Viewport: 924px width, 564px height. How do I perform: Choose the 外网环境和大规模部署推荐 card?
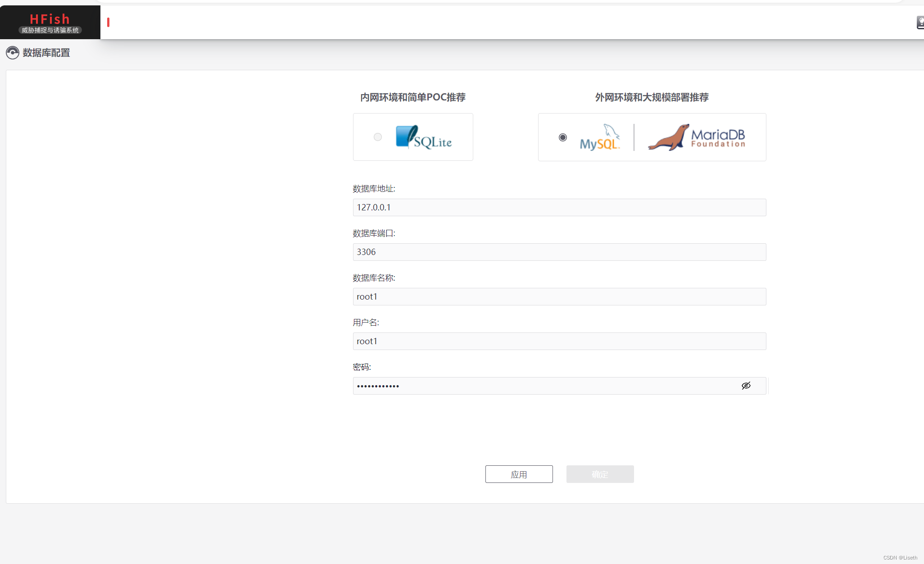tap(652, 137)
